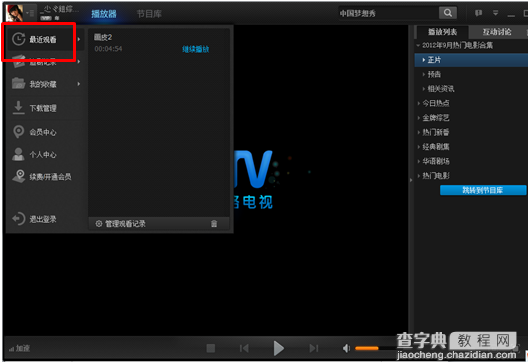Click the clock icon of 最近观看
Image resolution: width=528 pixels, height=362 pixels.
tap(19, 39)
